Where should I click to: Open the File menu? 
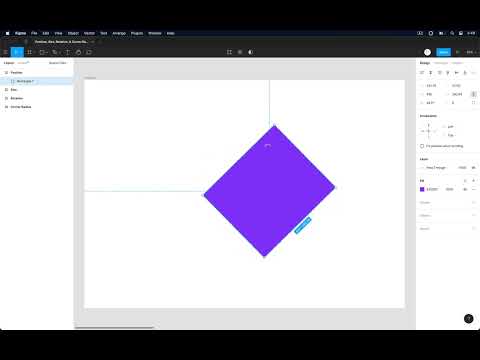pyautogui.click(x=34, y=33)
